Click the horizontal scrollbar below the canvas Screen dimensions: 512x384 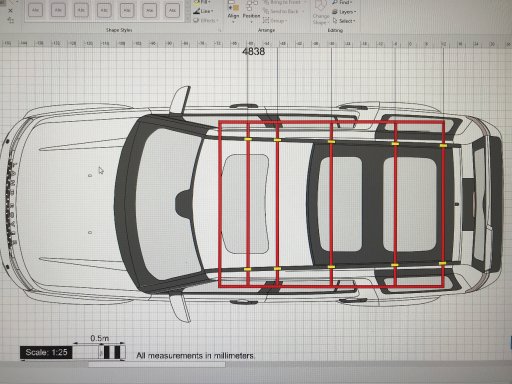click(157, 364)
